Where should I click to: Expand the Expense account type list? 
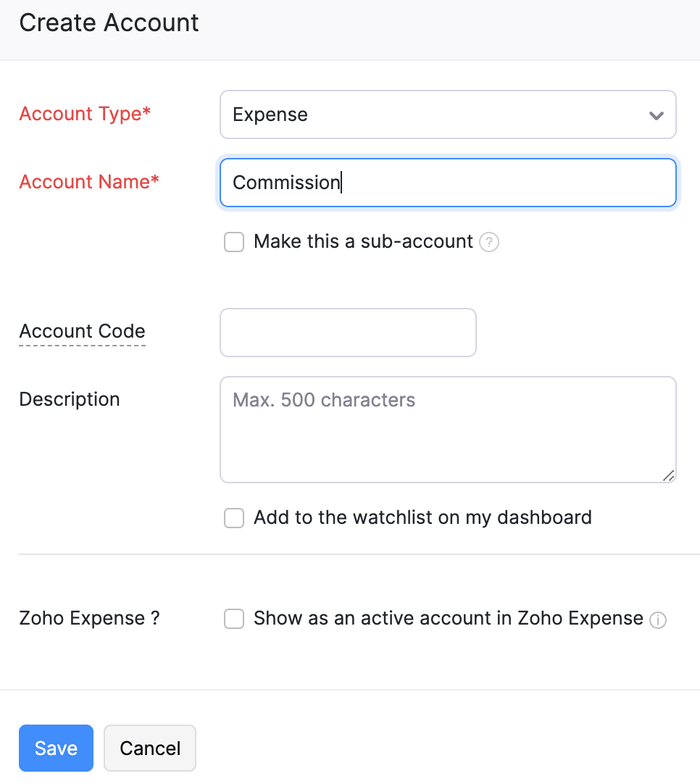point(448,114)
